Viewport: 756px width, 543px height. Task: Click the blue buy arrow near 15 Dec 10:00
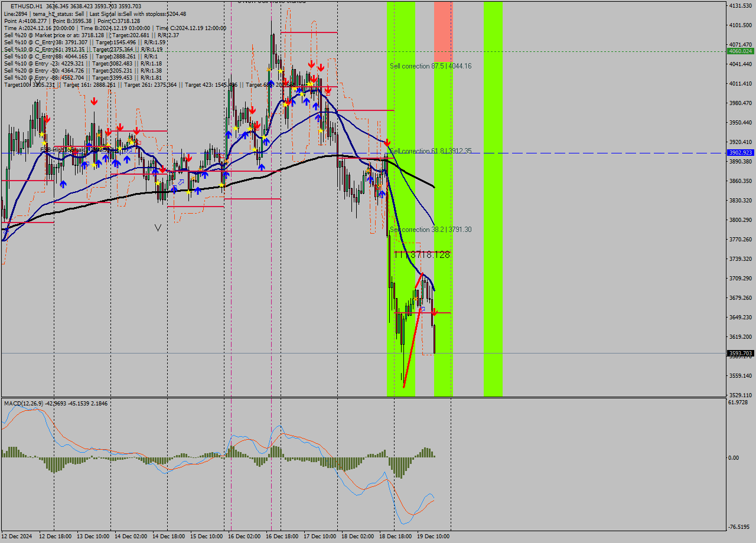(x=205, y=175)
